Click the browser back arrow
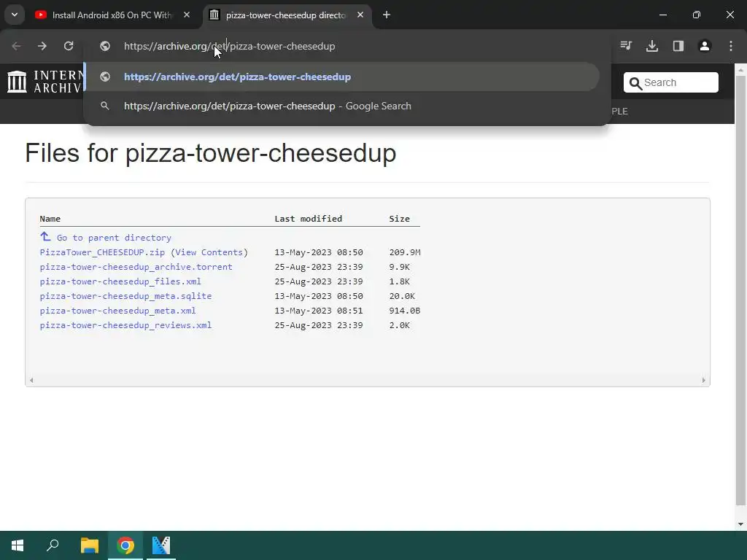 [x=16, y=46]
